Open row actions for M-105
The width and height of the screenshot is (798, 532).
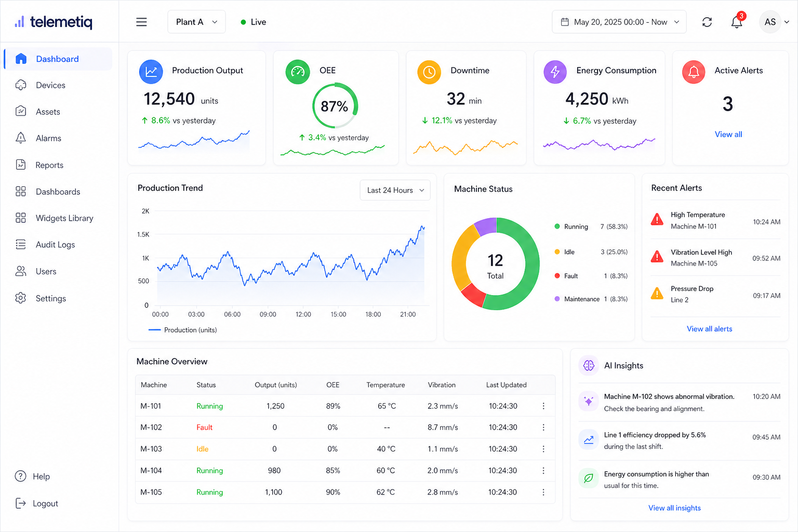click(x=543, y=492)
